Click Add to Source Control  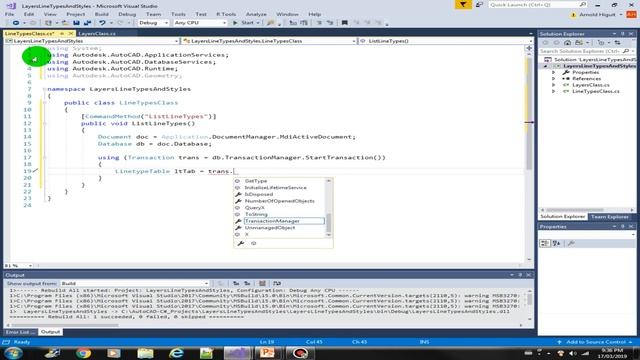[x=596, y=342]
